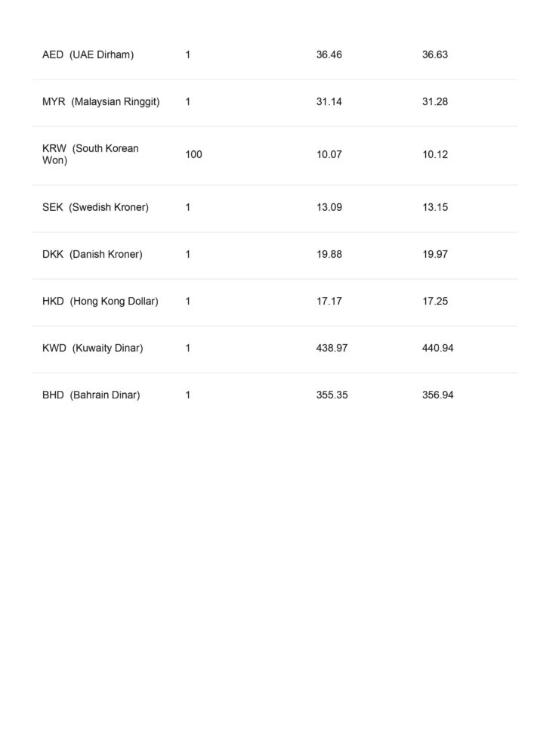Viewport: 534px width, 756px height.
Task: Click the 356.94 value in BHD row
Action: pyautogui.click(x=438, y=395)
